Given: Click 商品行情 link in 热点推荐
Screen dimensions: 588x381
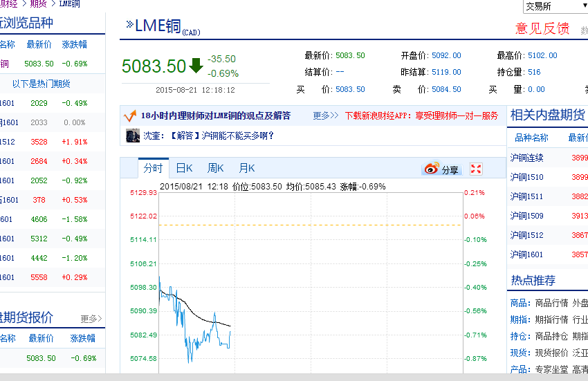Looking at the screenshot, I should click(x=551, y=303).
